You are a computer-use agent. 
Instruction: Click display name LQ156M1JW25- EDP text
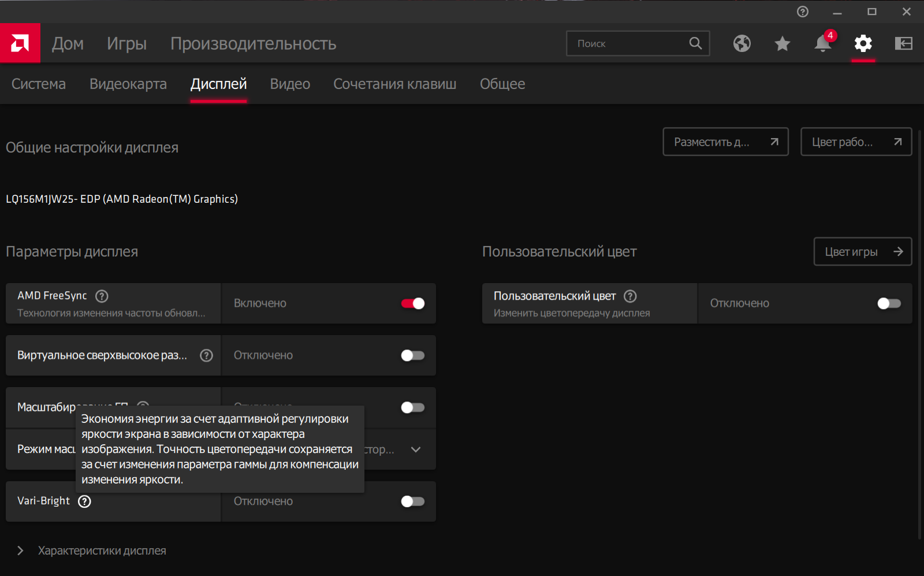coord(122,199)
